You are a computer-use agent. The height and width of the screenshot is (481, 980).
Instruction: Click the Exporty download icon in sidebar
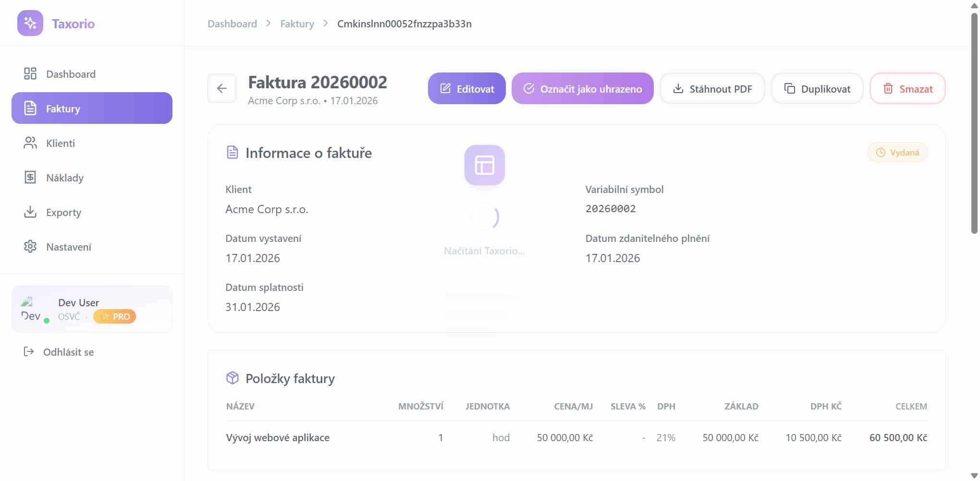click(x=30, y=212)
